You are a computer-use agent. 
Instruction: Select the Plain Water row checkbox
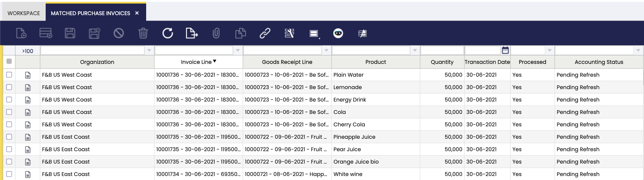coord(9,75)
